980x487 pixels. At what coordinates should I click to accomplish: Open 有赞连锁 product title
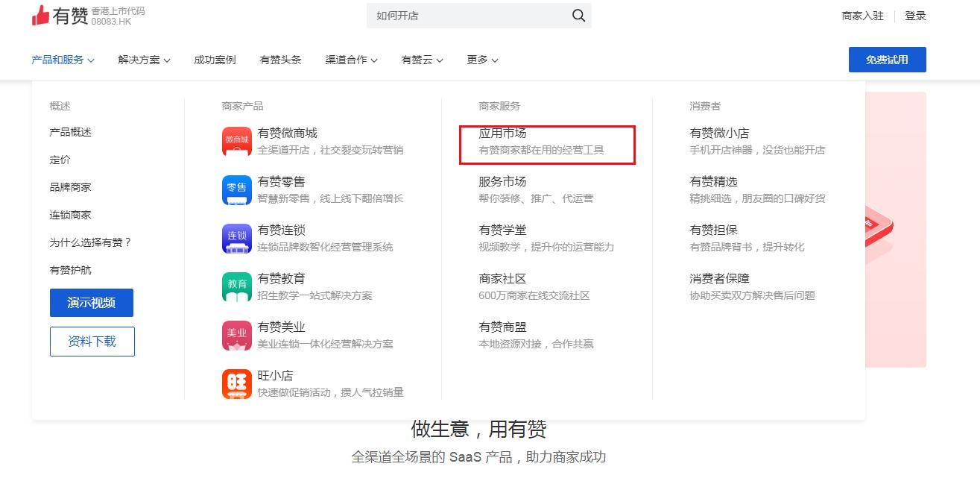(282, 230)
